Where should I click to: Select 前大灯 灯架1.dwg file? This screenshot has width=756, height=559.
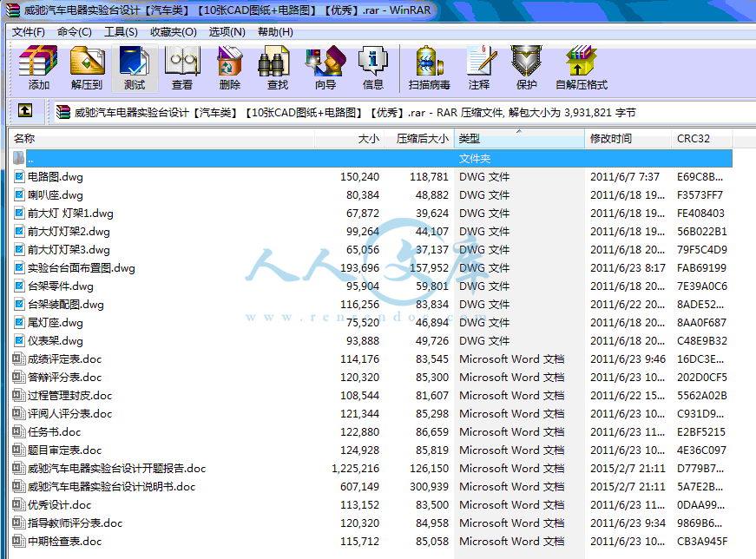pos(70,214)
